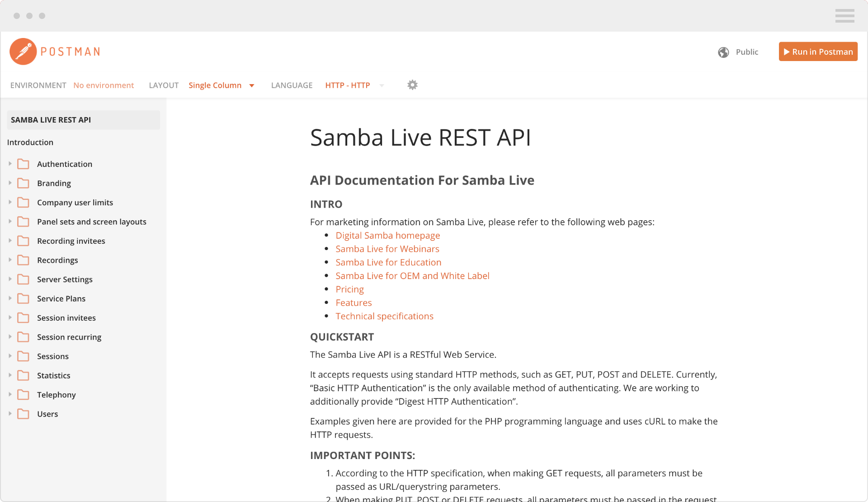Click the Samba Live for Education link
Screen dimensions: 868x502
pyautogui.click(x=388, y=262)
